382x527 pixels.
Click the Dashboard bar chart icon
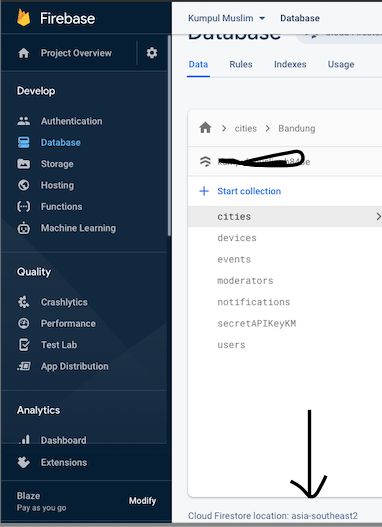point(24,439)
